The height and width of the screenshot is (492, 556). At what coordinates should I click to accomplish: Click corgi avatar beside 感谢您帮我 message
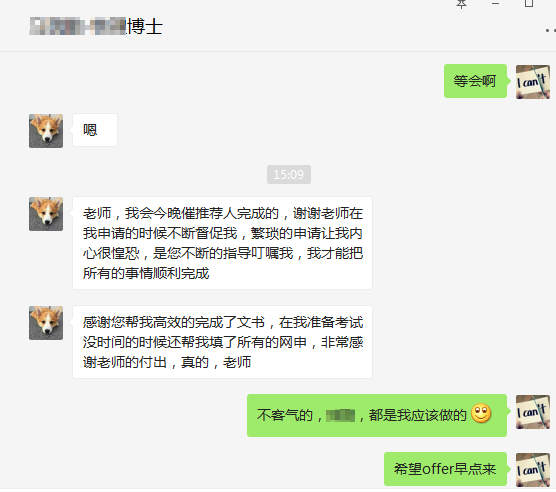(46, 323)
